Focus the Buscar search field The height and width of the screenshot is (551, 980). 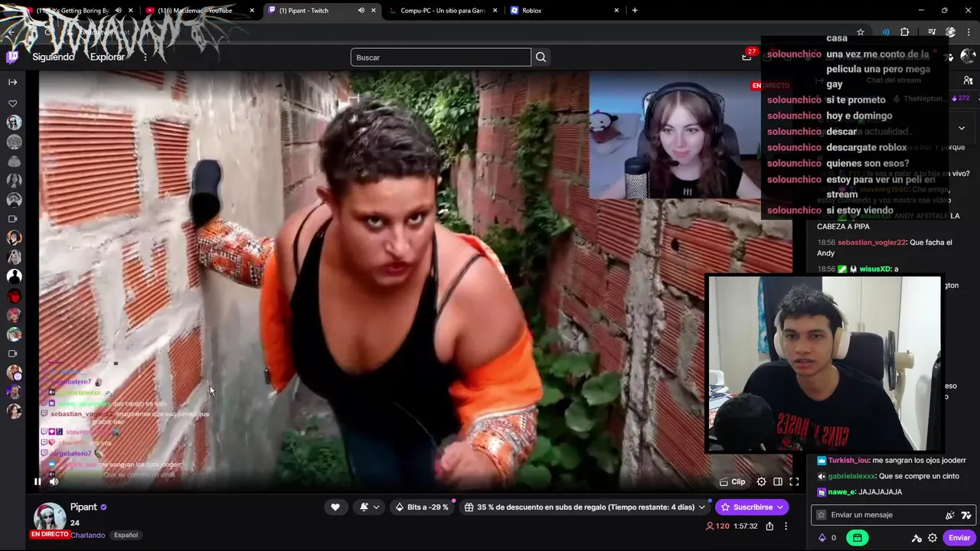click(440, 57)
